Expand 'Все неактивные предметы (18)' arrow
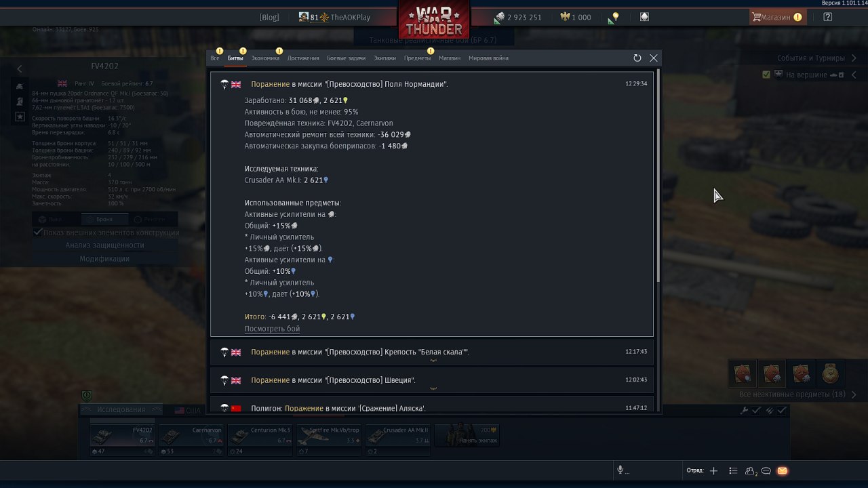This screenshot has width=868, height=488. coord(854,394)
